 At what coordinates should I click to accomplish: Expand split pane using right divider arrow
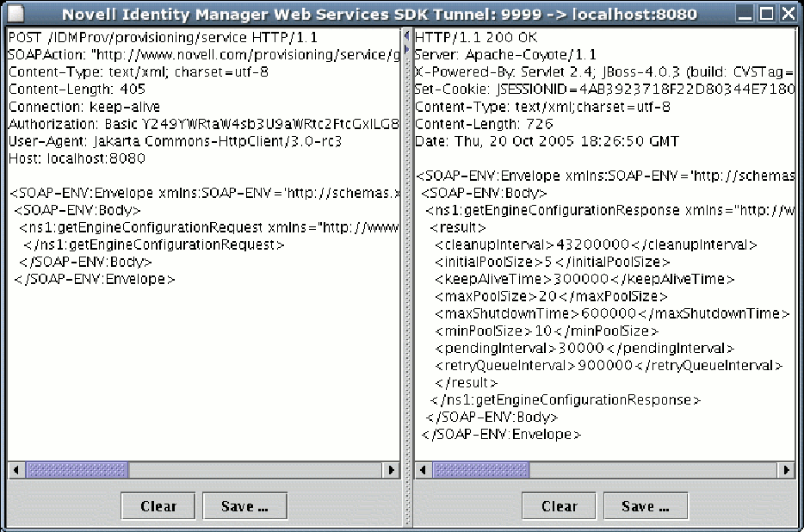pos(406,49)
